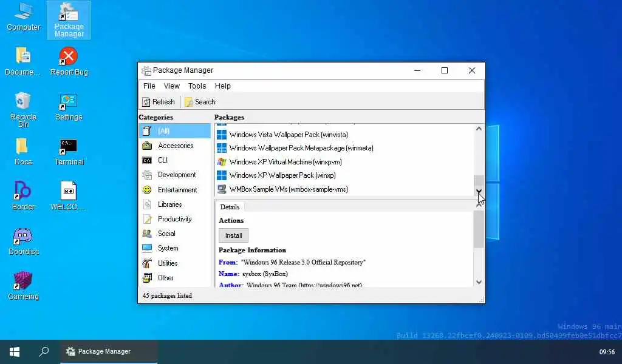Screen dimensions: 622x364
Task: Open the WELCOME markdown file icon
Action: [68, 196]
